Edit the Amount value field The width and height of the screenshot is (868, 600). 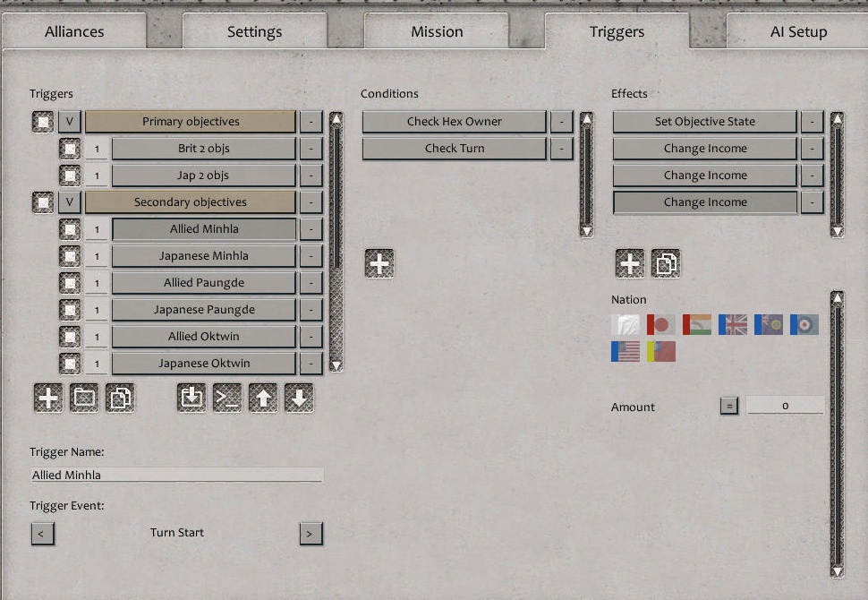point(785,406)
